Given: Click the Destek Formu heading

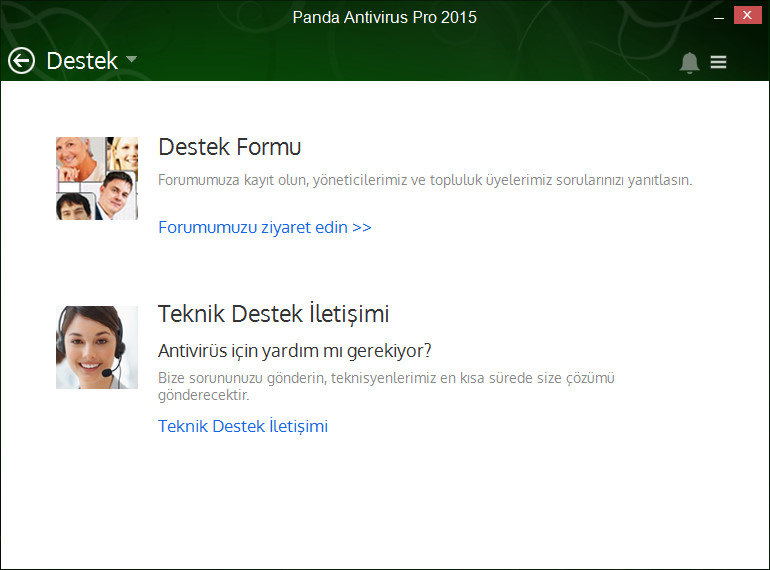Looking at the screenshot, I should click(230, 147).
